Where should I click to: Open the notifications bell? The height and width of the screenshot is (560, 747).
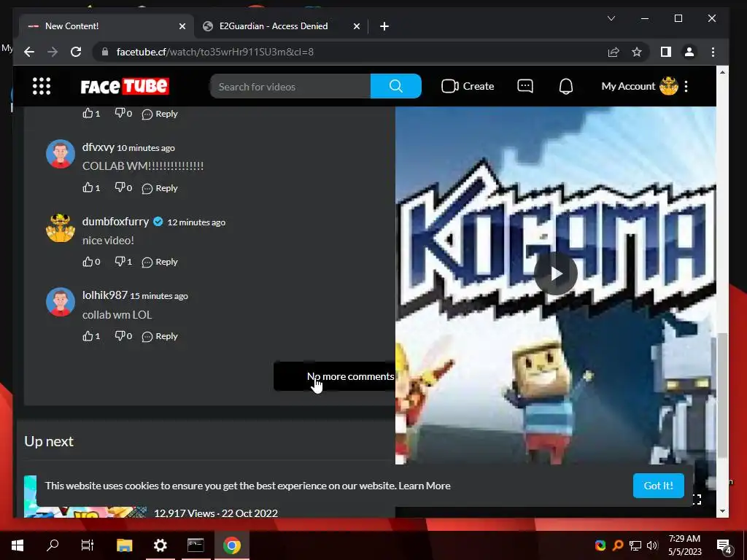click(566, 86)
